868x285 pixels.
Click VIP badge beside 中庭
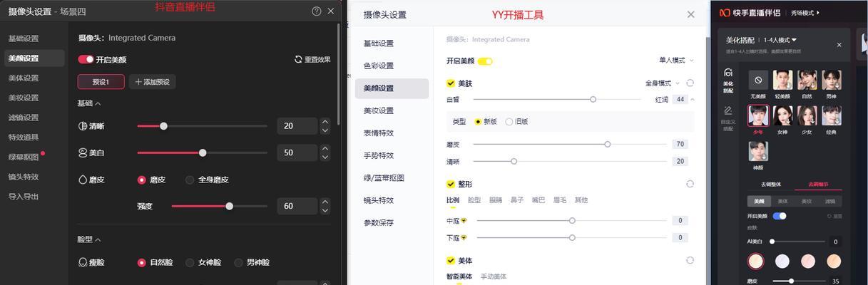464,221
